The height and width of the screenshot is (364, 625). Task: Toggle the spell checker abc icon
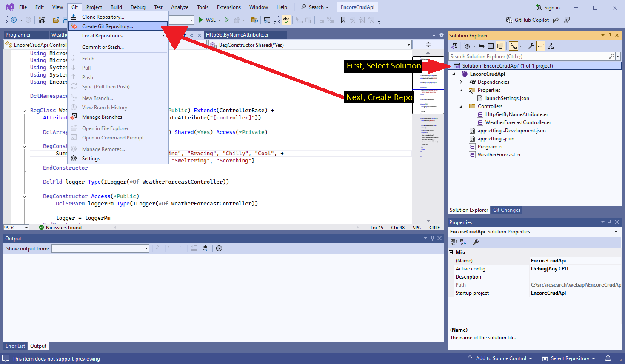tap(286, 20)
